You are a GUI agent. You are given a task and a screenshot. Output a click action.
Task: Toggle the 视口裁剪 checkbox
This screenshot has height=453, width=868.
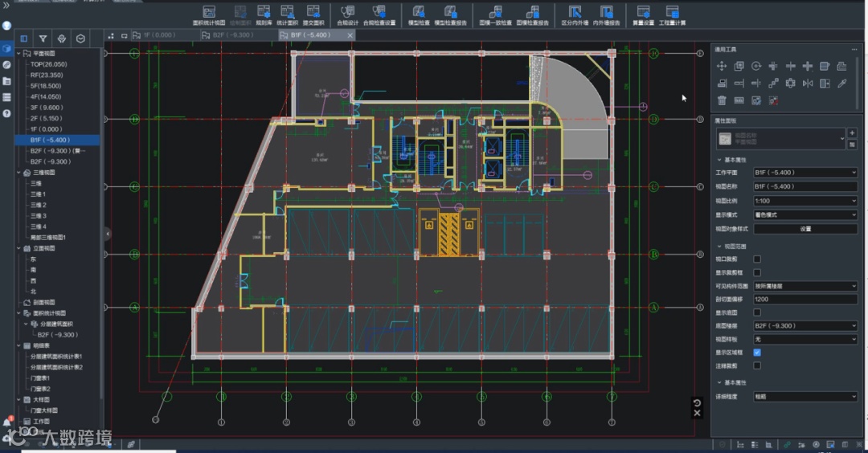coord(757,259)
